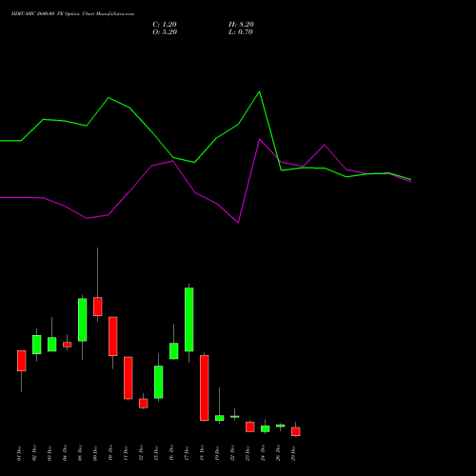Select the '18 Dec' date label

point(202,453)
